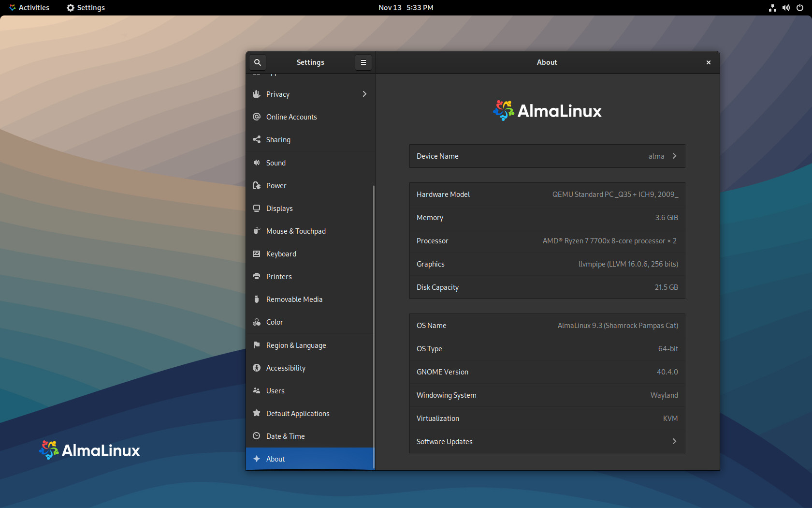Click the Processor value AMD Ryzen 7 7700x
Image resolution: width=812 pixels, height=508 pixels.
click(609, 241)
